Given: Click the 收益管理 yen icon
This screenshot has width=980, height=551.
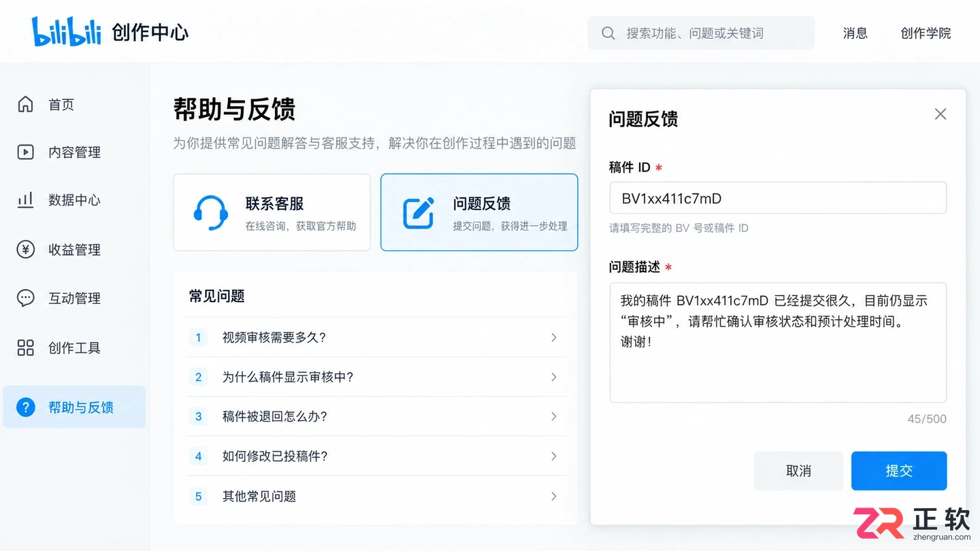Looking at the screenshot, I should point(25,250).
